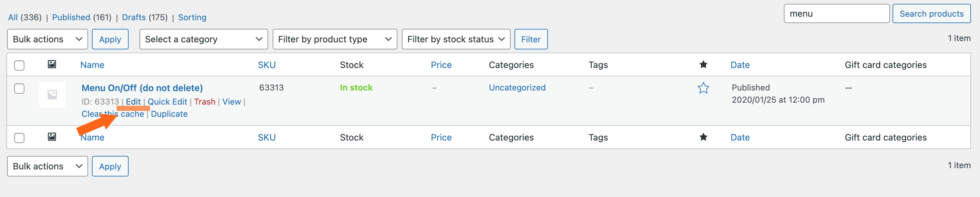This screenshot has width=980, height=197.
Task: Check the select-all checkbox in the footer
Action: click(x=19, y=138)
